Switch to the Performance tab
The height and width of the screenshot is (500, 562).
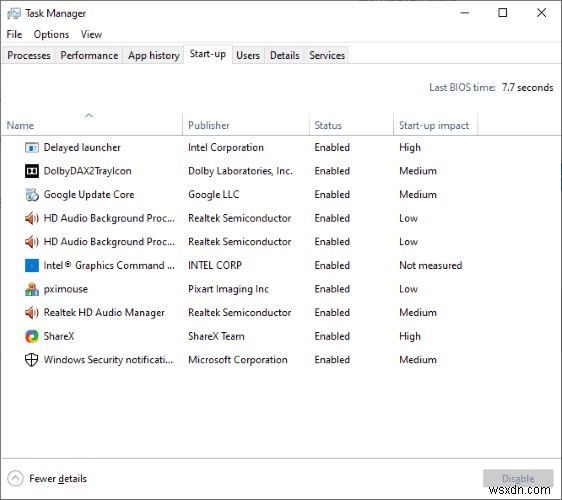[89, 55]
